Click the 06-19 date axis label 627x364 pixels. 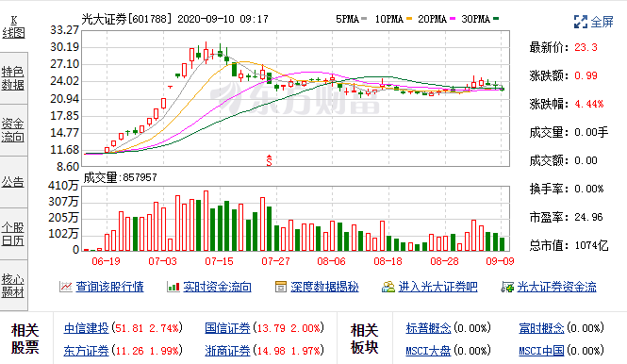[x=106, y=261]
